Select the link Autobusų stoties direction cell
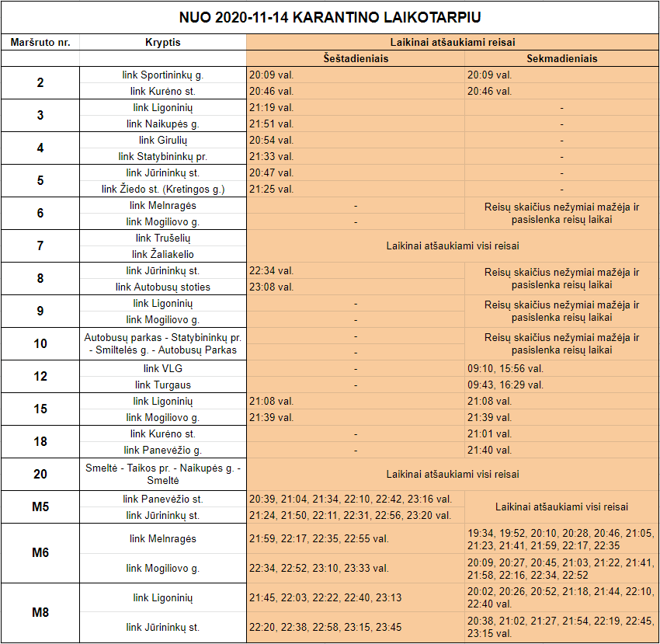 [163, 287]
